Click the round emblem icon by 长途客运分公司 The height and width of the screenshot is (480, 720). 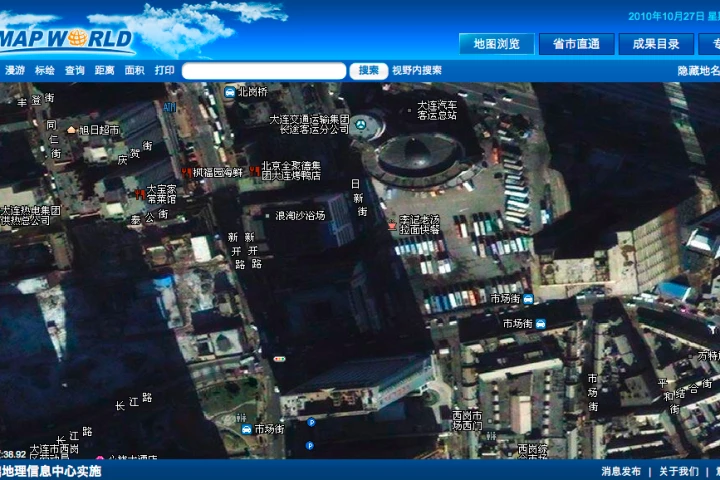point(361,124)
